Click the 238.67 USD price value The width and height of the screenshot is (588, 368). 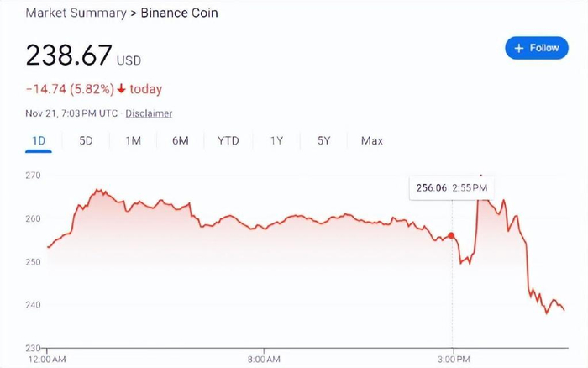pos(69,55)
